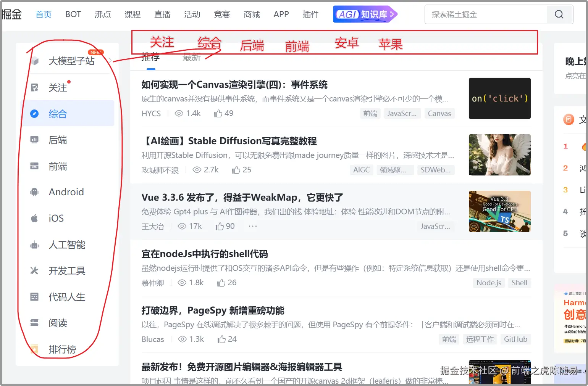Open more options ellipsis under Vue article
Image resolution: width=588 pixels, height=386 pixels.
coord(252,226)
